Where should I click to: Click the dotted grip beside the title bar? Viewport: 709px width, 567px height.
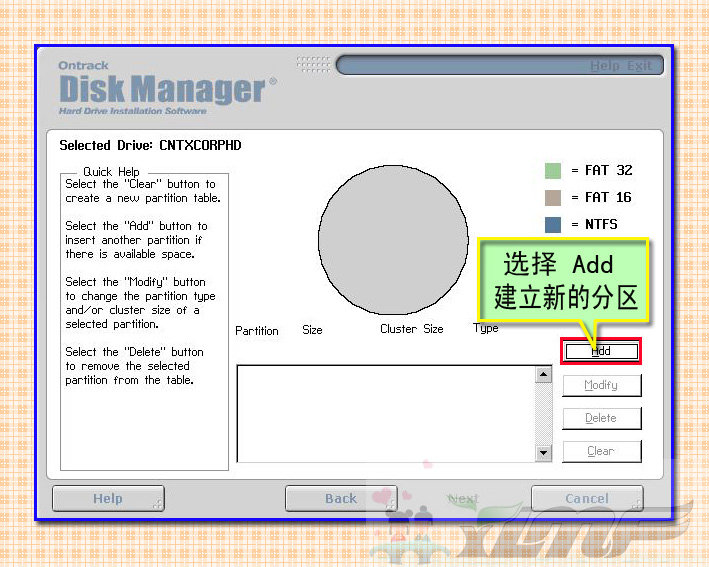coord(314,65)
